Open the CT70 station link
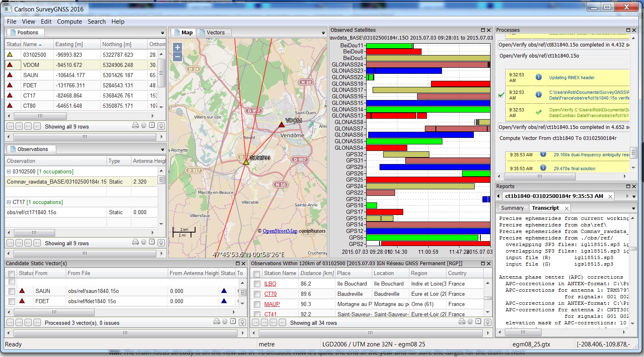The width and height of the screenshot is (644, 357). 271,294
